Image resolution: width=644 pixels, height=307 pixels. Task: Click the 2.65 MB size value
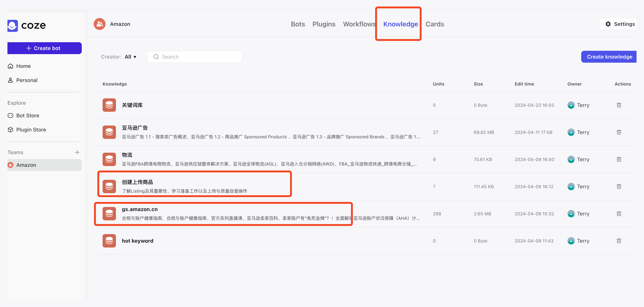click(x=482, y=214)
